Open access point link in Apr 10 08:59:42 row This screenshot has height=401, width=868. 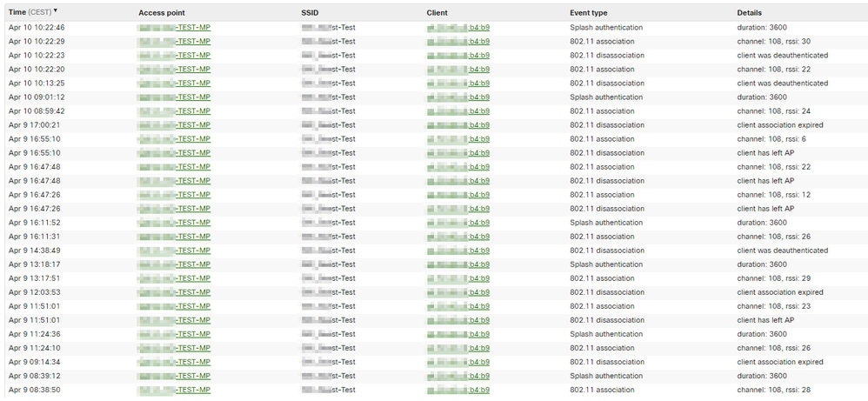174,111
